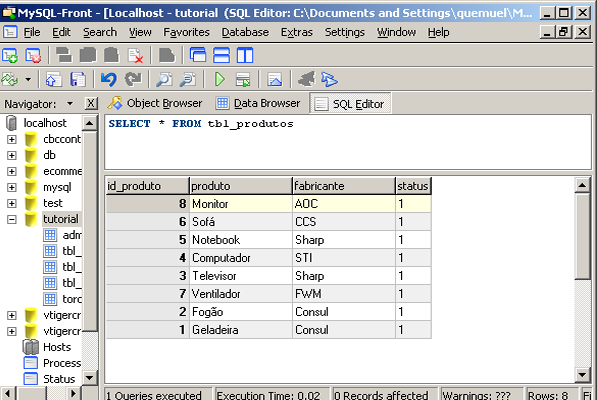Screen dimensions: 597x400
Task: Expand the db database node
Action: click(12, 155)
